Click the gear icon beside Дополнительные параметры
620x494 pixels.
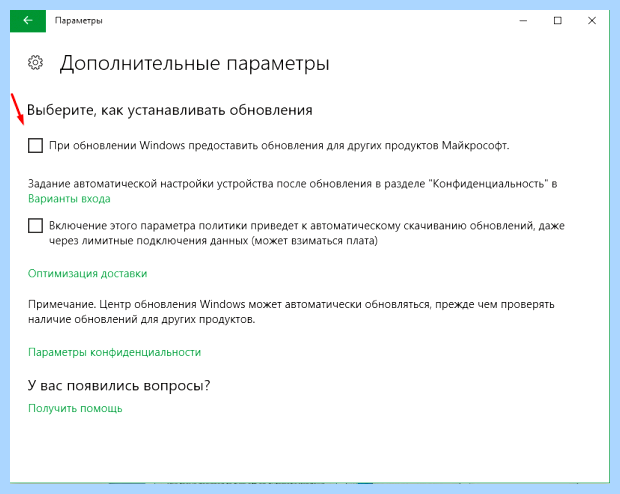tap(36, 63)
